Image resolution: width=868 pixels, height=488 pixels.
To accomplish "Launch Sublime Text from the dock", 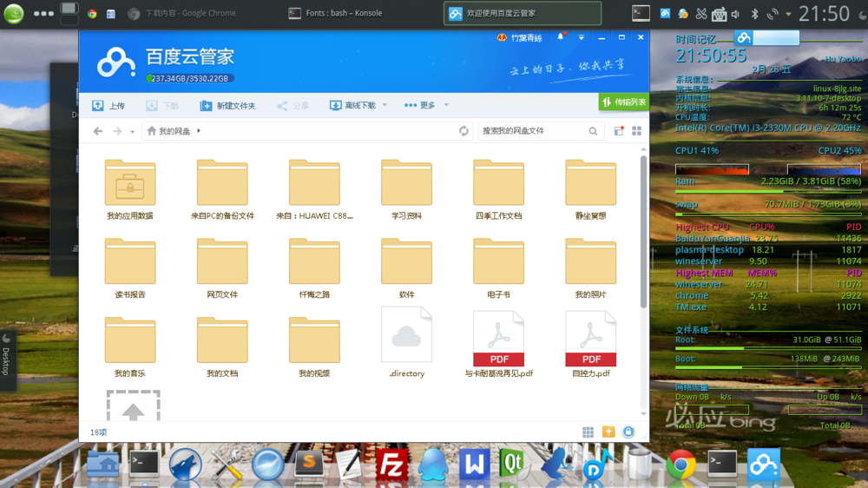I will coord(310,463).
